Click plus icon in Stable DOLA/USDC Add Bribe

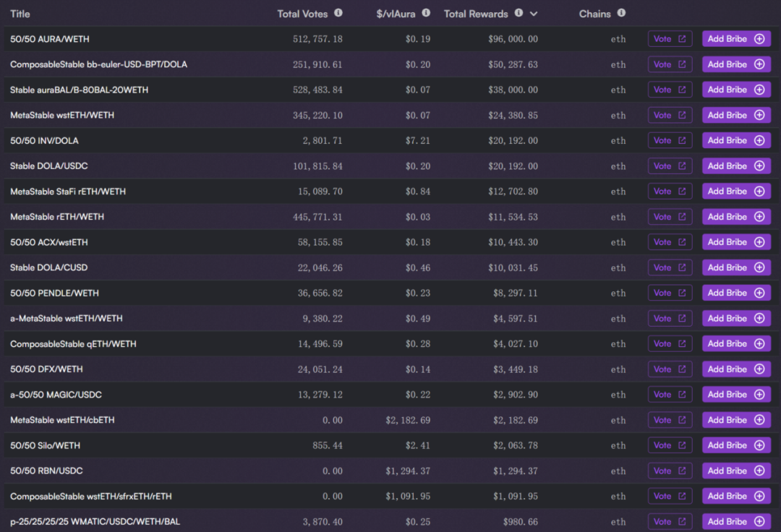coord(759,166)
